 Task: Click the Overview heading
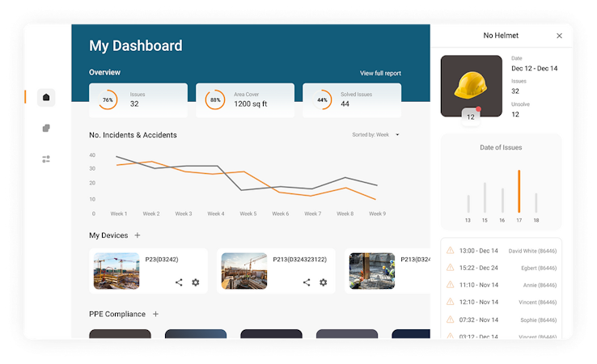(x=104, y=72)
